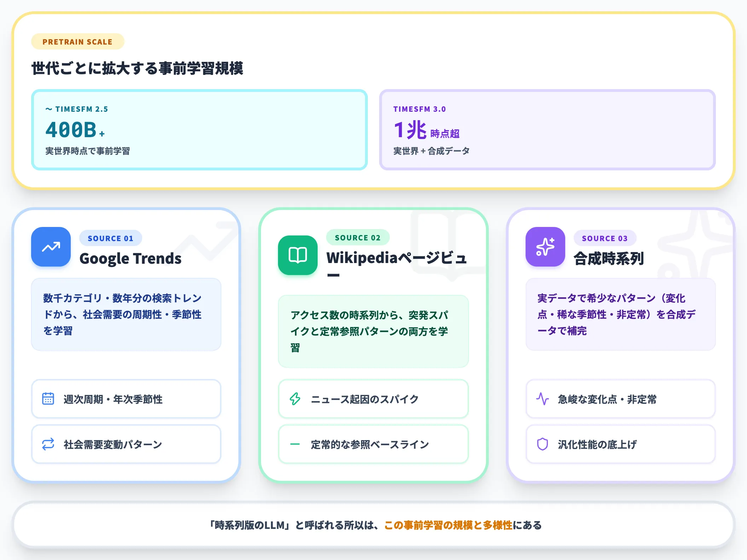
Task: Click the dash icon beside 定常的な参照ベースライン
Action: tap(295, 444)
